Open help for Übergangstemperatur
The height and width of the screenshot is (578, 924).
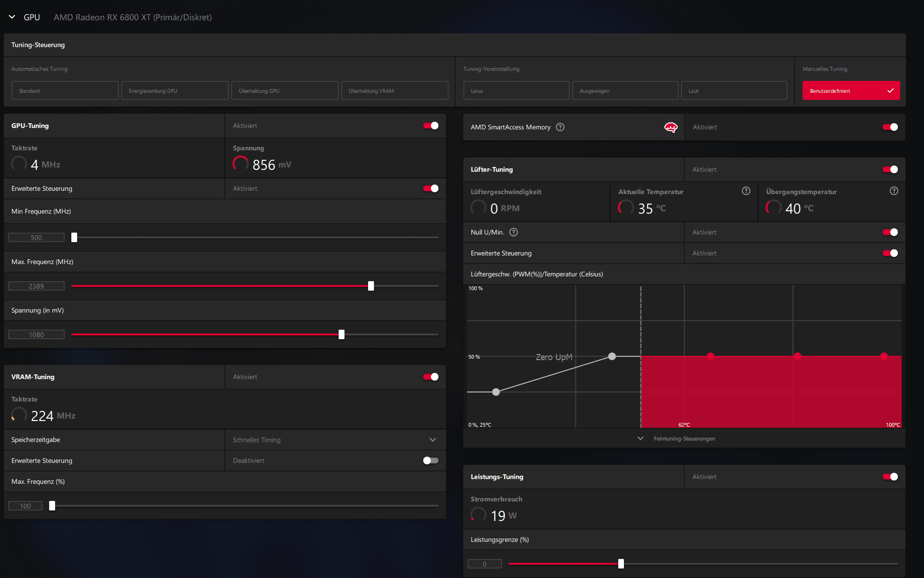pos(894,191)
